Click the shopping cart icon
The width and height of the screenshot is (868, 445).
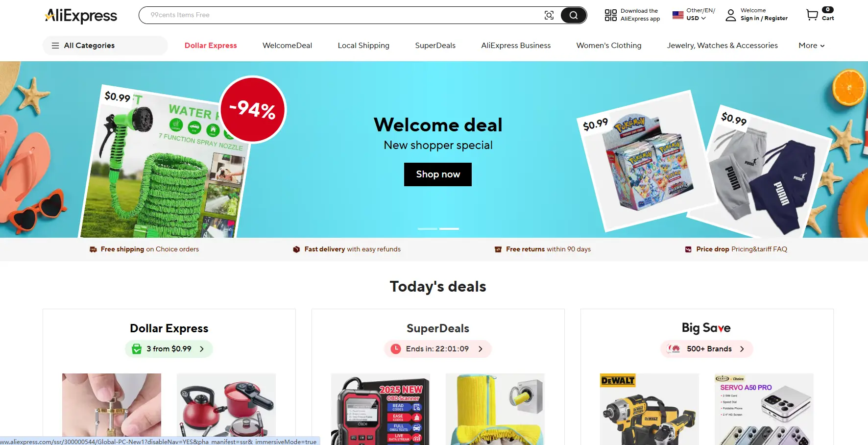(812, 15)
